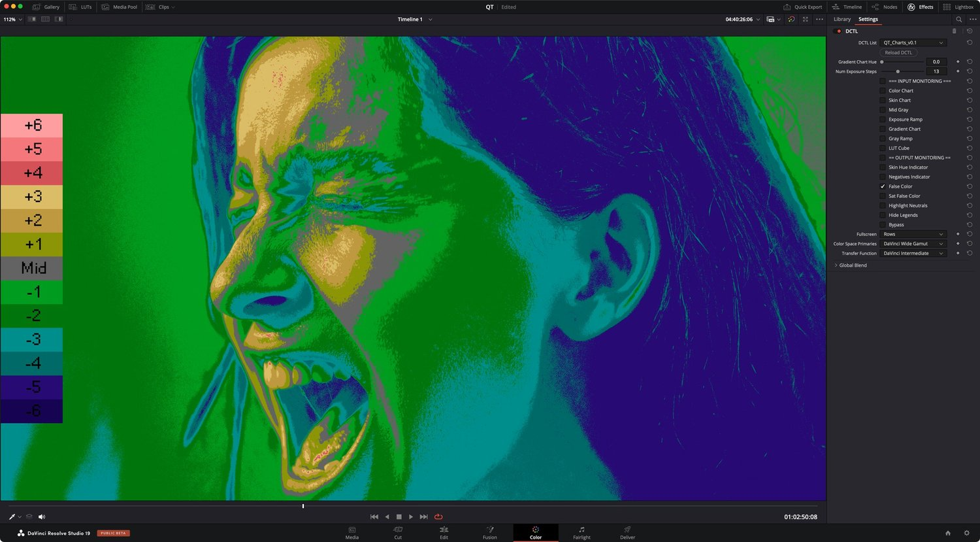Open the Nodes panel
The image size is (980, 542).
tap(884, 7)
